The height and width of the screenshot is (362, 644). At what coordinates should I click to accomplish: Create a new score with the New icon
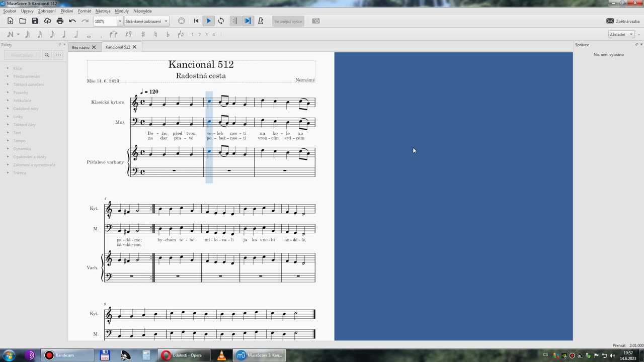[10, 21]
